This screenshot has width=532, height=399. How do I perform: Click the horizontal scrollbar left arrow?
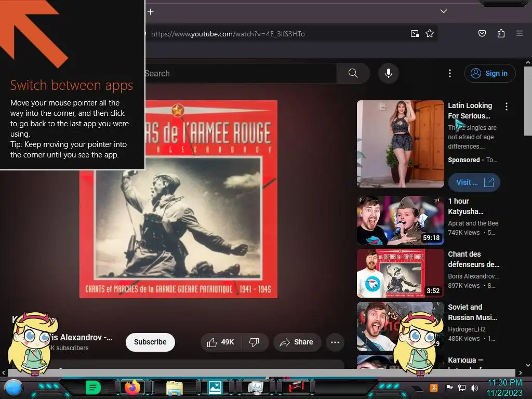(x=4, y=373)
